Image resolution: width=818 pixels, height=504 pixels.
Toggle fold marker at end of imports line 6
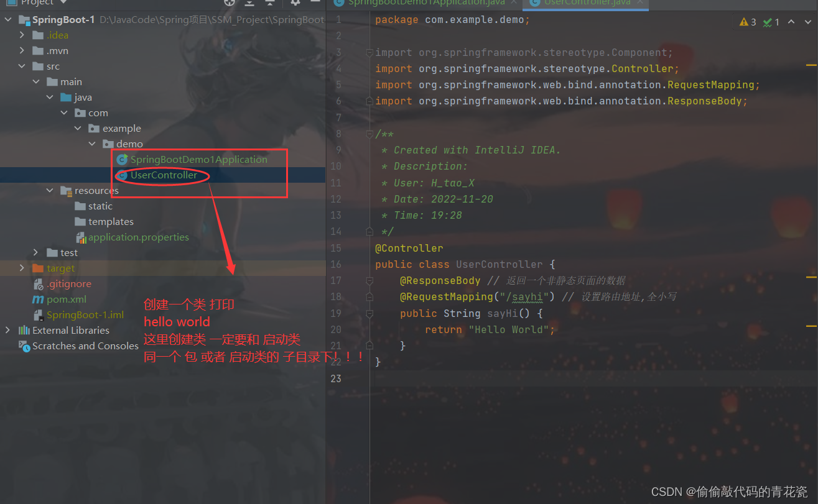(369, 101)
